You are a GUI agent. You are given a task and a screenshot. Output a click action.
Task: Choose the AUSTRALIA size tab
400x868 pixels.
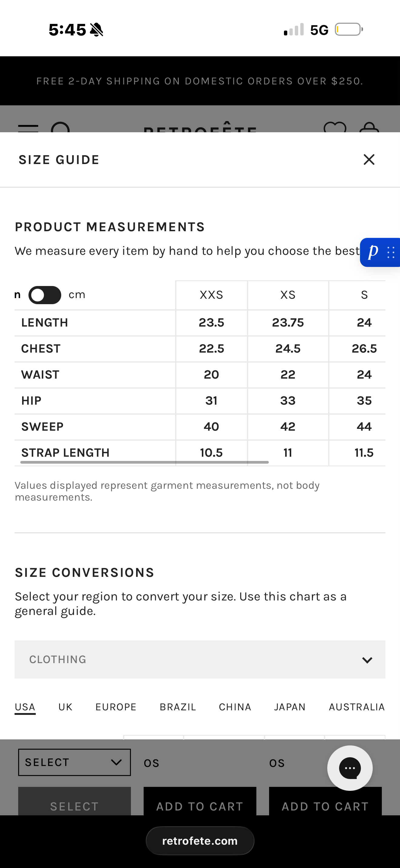(x=357, y=707)
